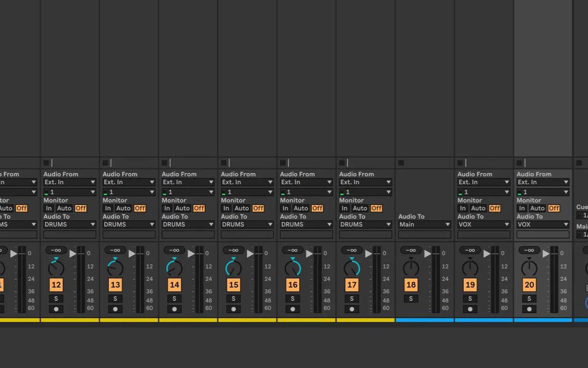Click pan knob on track 15
Screen dimensions: 588x368
pos(234,268)
